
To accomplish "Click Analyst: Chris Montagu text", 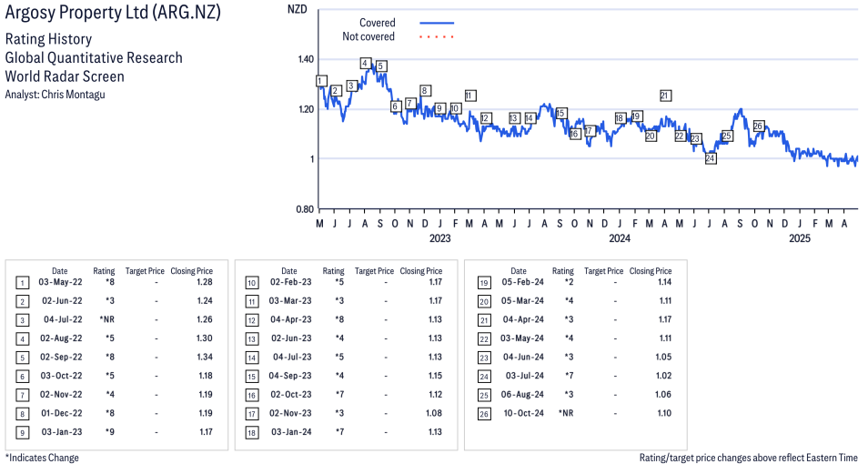I will (x=55, y=95).
